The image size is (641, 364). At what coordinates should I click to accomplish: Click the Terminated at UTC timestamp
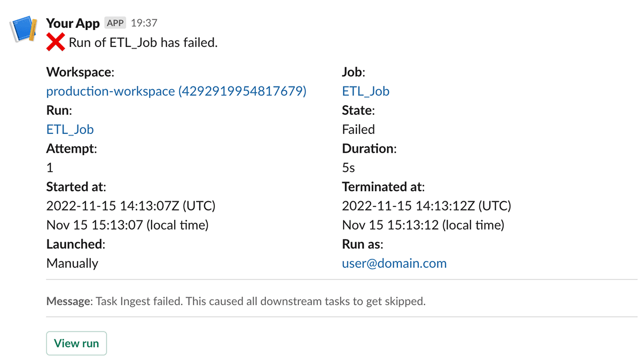click(426, 206)
